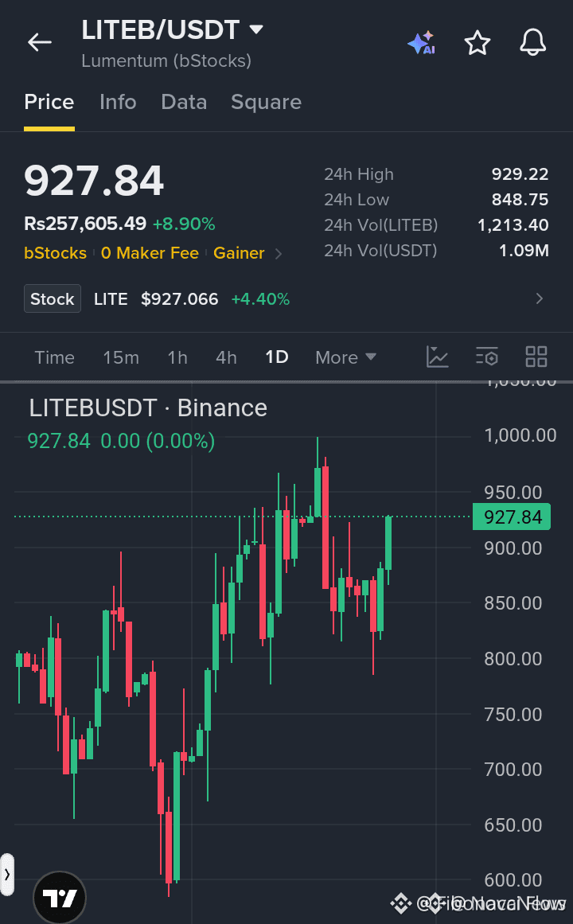
Task: Tap the back arrow icon
Action: (x=40, y=42)
